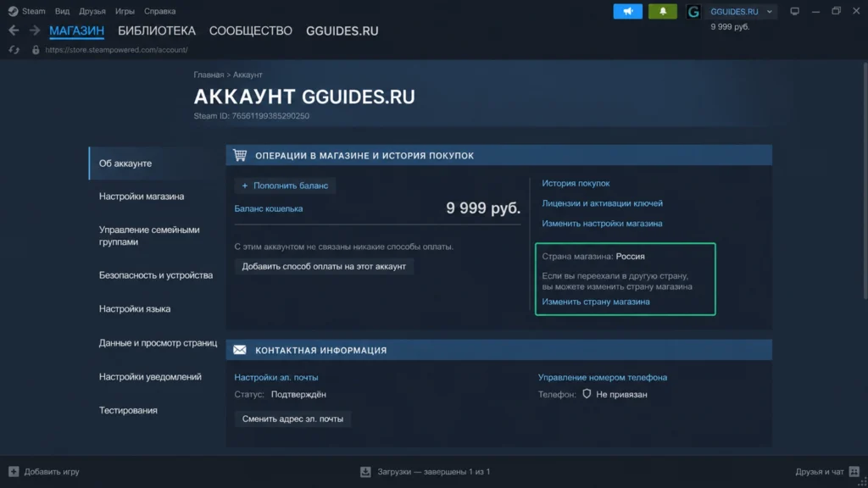This screenshot has width=868, height=488.
Task: Click the Главная breadcrumb link
Action: [x=209, y=75]
